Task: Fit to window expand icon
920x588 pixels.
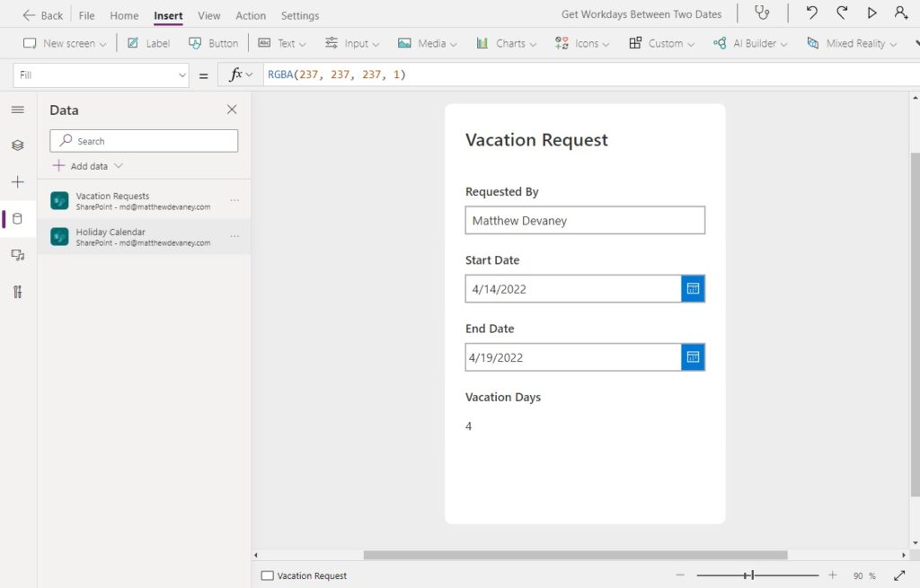Action: (899, 575)
